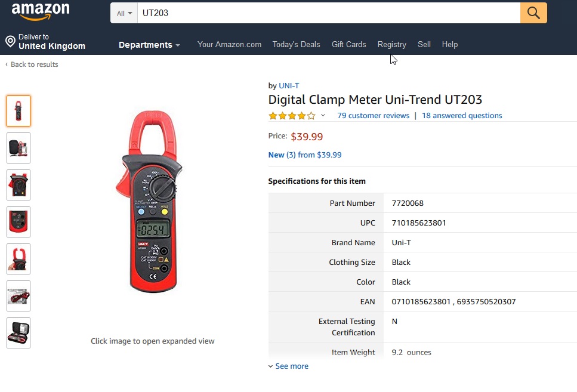The height and width of the screenshot is (392, 577).
Task: Click the Back to results link
Action: tap(34, 64)
